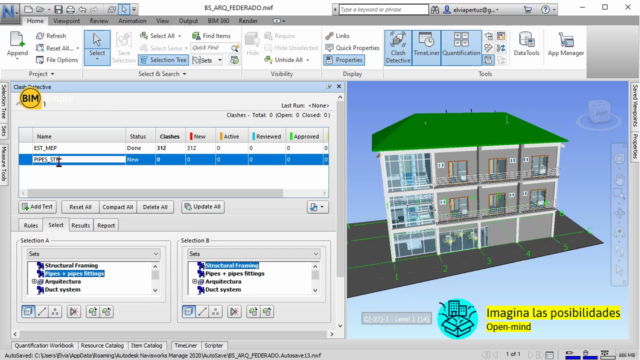Open the Select All dropdown arrow

coord(180,36)
